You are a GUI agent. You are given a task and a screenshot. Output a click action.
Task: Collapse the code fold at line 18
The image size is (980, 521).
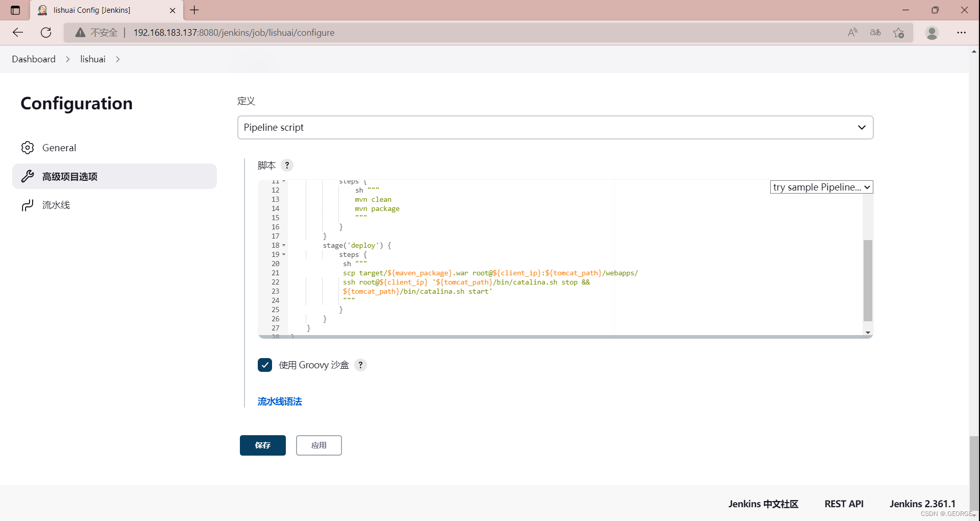click(x=284, y=245)
